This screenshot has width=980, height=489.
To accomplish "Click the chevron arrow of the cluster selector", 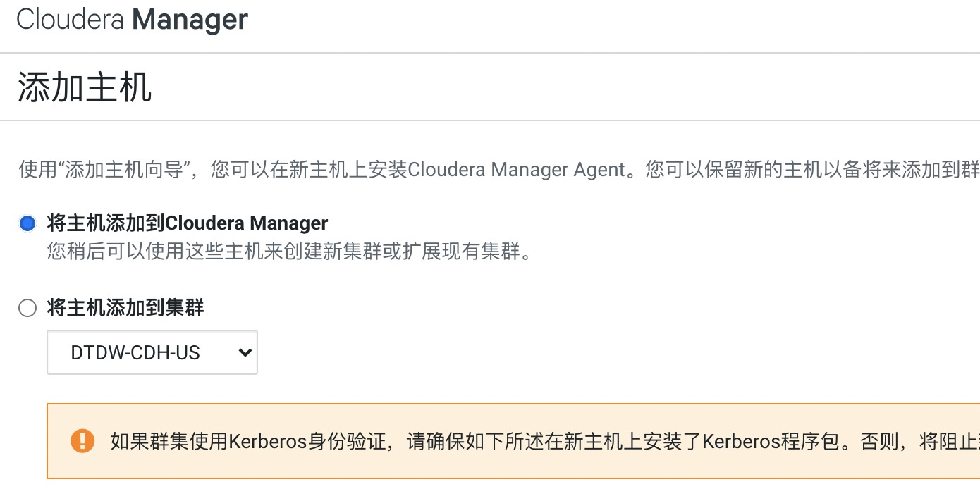I will [x=245, y=352].
